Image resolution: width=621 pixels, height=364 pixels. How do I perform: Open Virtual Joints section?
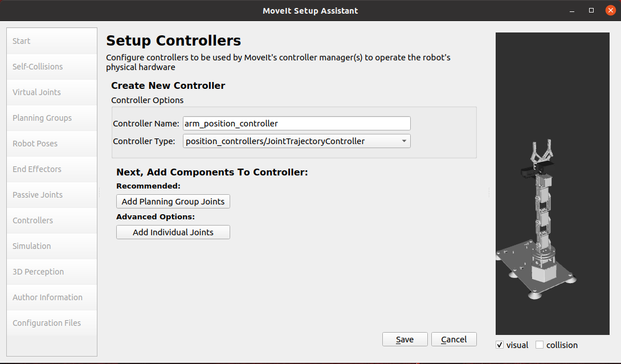pos(52,92)
